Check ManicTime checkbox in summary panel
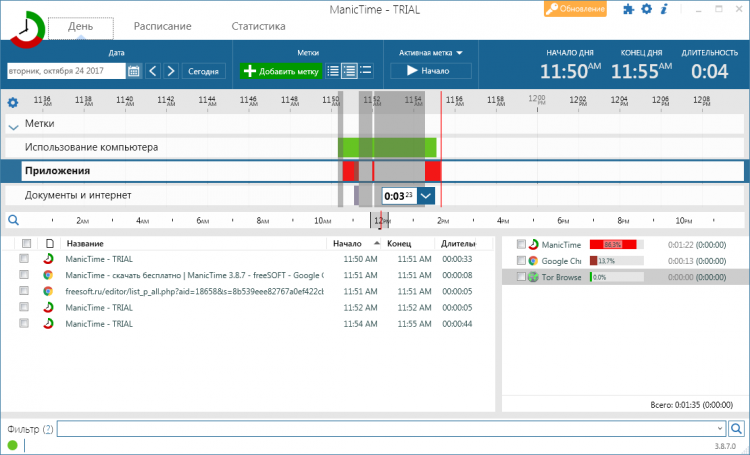This screenshot has width=750, height=455. pyautogui.click(x=521, y=244)
